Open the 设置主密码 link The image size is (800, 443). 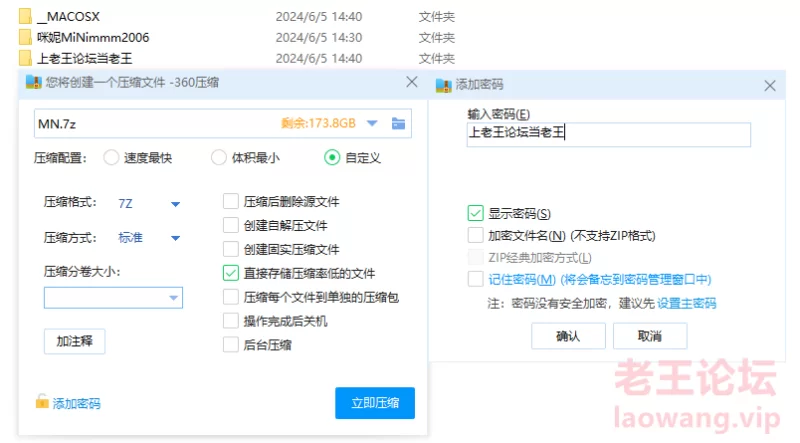pyautogui.click(x=687, y=304)
